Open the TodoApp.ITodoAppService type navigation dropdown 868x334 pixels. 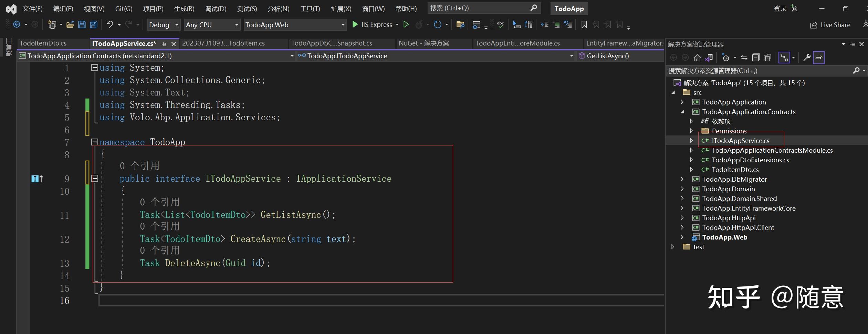pos(435,56)
